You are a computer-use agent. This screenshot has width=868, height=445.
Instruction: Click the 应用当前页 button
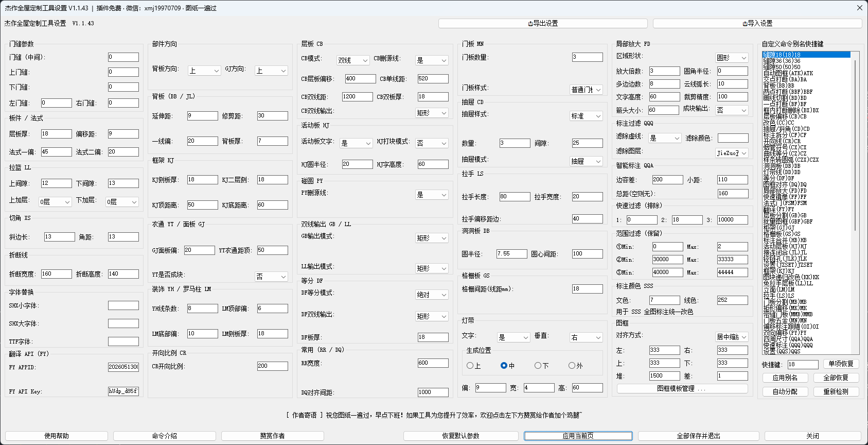point(578,436)
